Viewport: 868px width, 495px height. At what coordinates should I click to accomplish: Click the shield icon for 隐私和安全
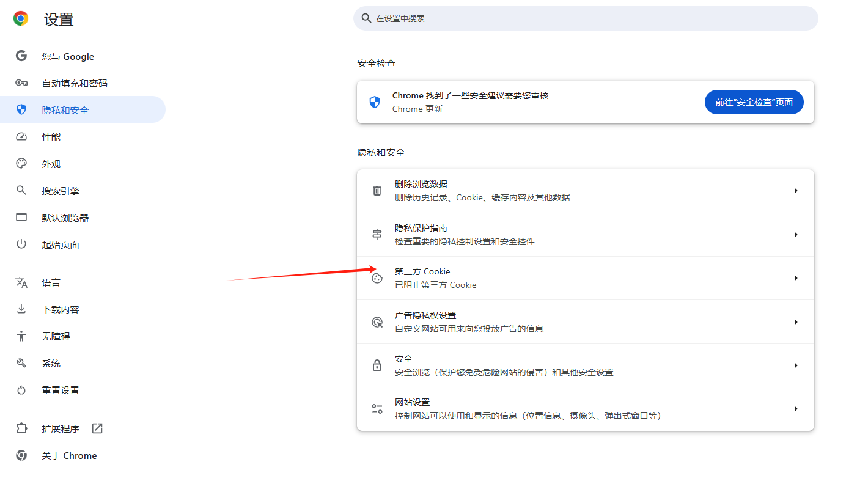coord(21,110)
